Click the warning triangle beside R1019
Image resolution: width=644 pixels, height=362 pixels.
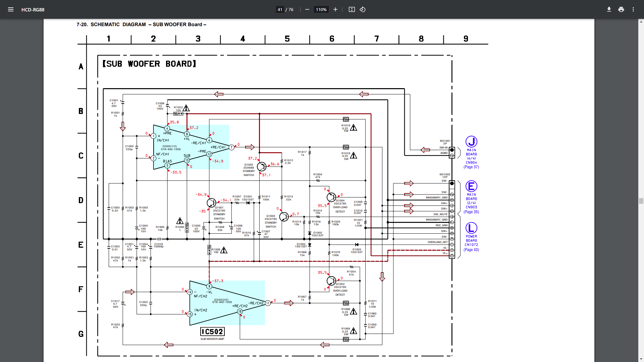pyautogui.click(x=354, y=127)
